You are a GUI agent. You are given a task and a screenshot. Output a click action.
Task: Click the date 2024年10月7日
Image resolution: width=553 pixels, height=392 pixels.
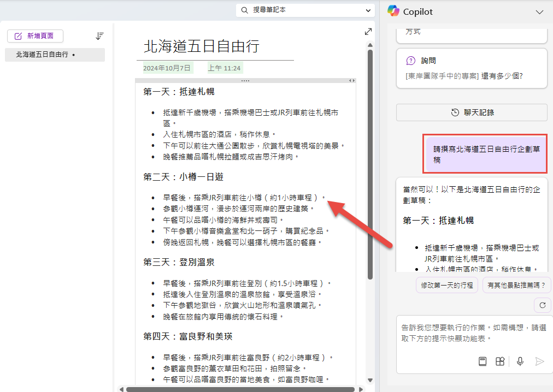point(167,68)
